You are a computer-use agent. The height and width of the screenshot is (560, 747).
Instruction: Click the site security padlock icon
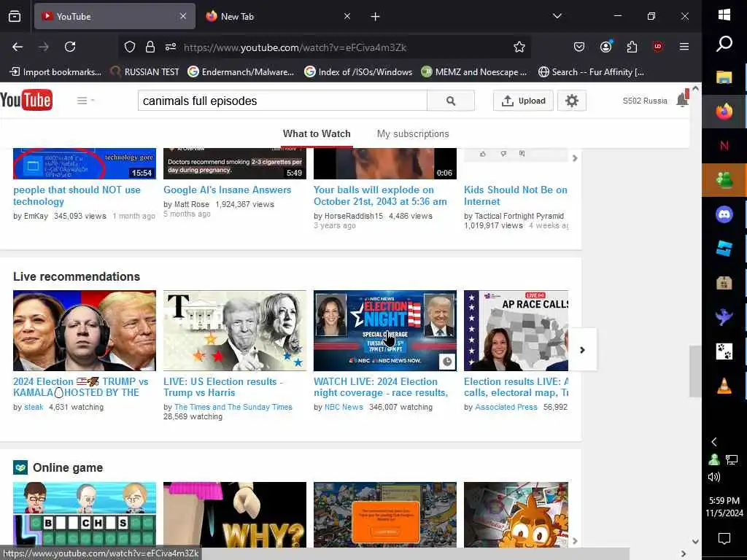tap(150, 47)
